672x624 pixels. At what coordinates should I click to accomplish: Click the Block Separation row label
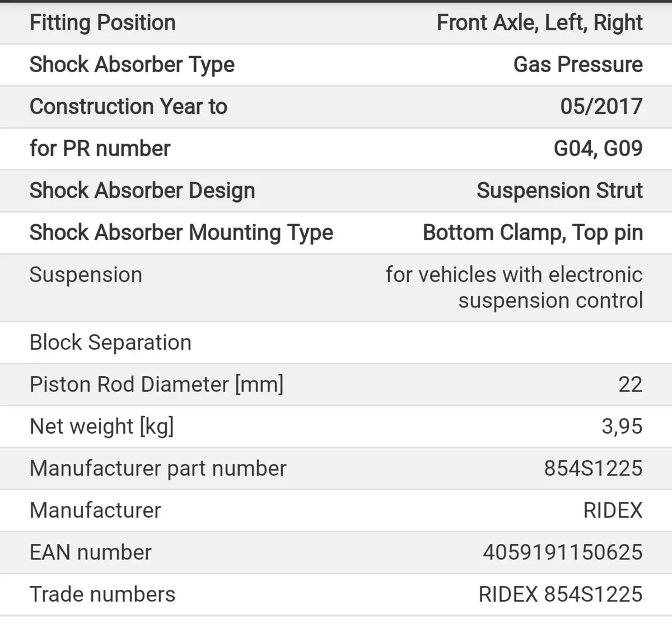(x=110, y=343)
